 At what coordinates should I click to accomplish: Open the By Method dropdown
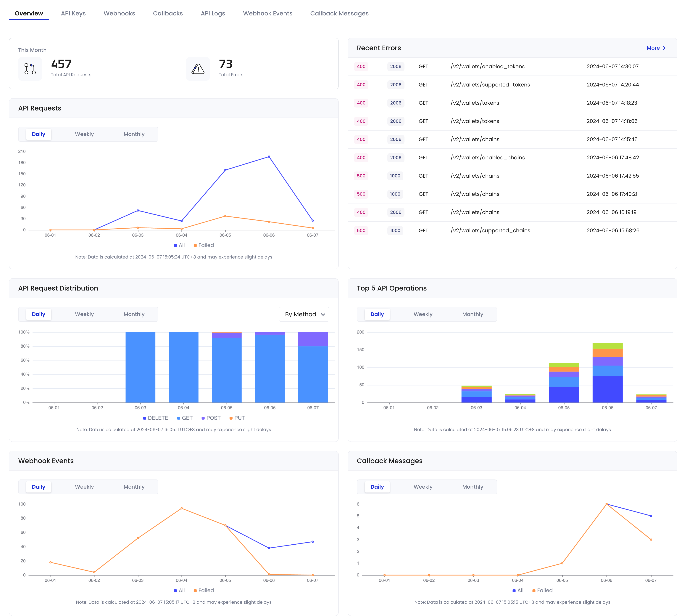[304, 315]
